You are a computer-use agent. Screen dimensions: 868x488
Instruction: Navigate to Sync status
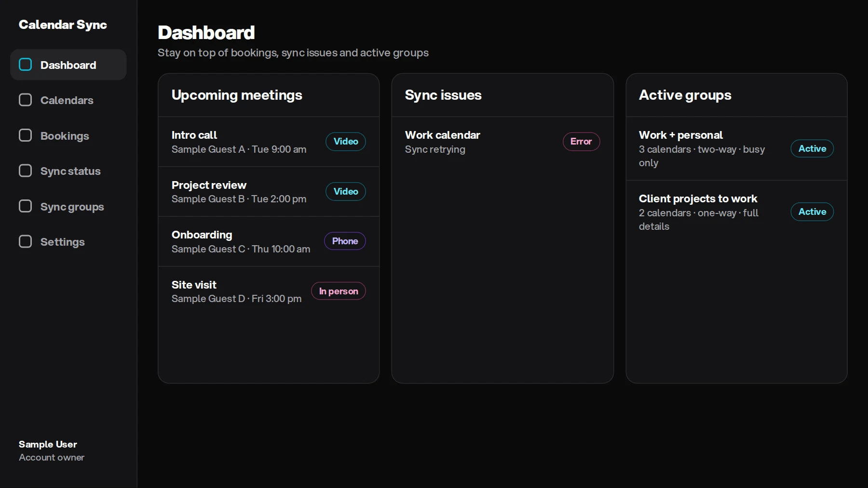point(68,171)
